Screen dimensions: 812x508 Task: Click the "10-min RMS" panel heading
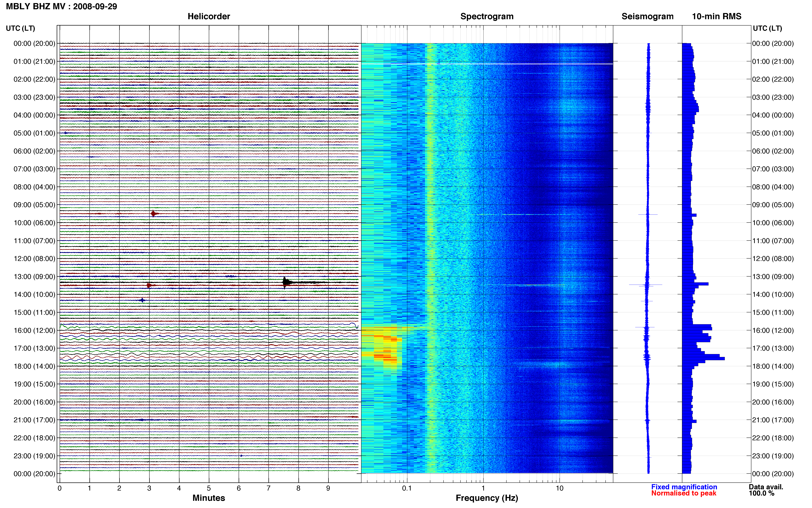717,16
